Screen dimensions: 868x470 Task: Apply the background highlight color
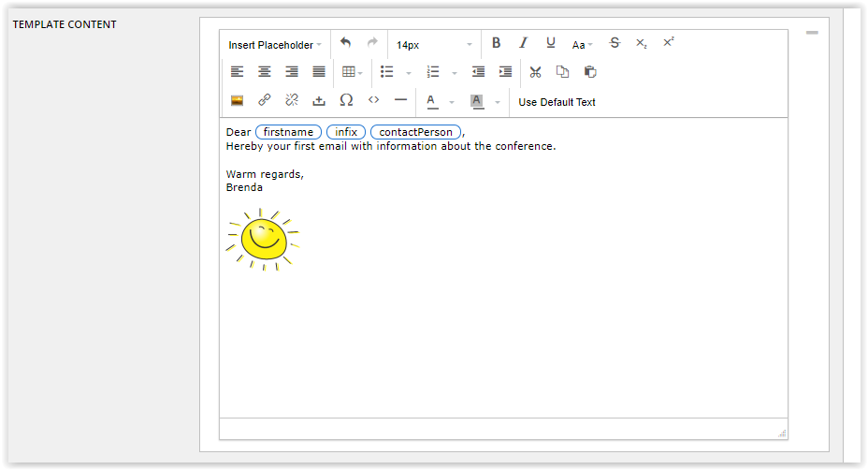[477, 101]
